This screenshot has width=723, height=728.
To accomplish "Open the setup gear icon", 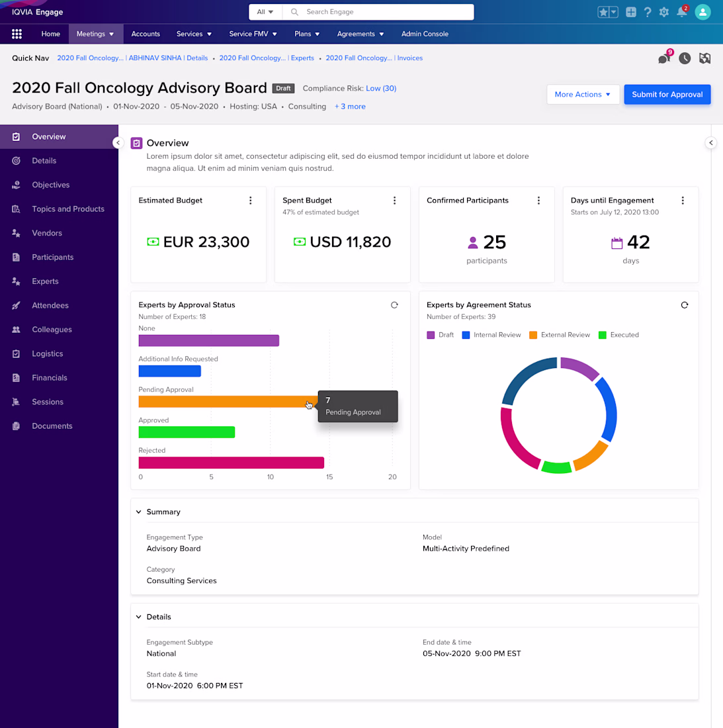I will coord(664,12).
